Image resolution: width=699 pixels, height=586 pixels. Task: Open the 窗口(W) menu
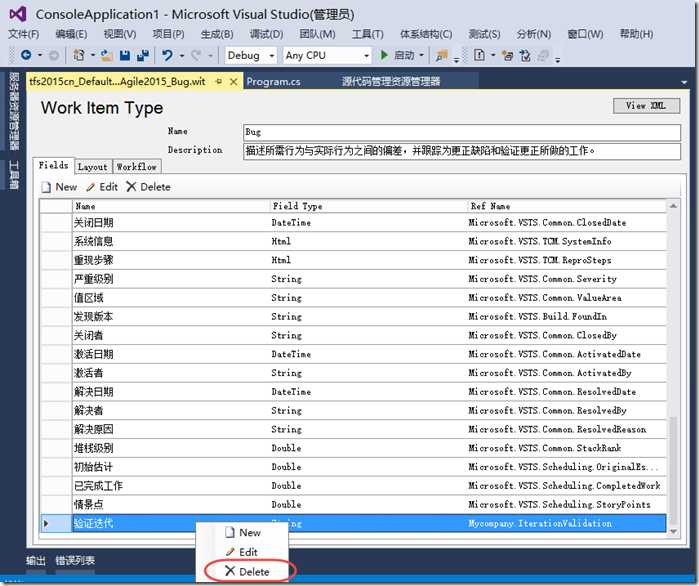point(585,34)
